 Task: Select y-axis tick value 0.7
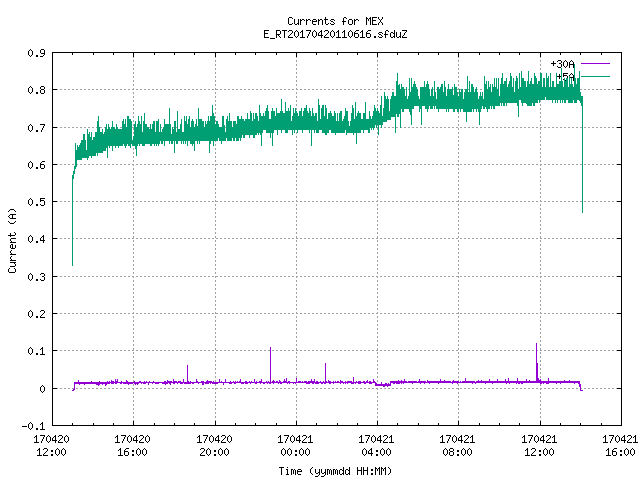[x=36, y=128]
